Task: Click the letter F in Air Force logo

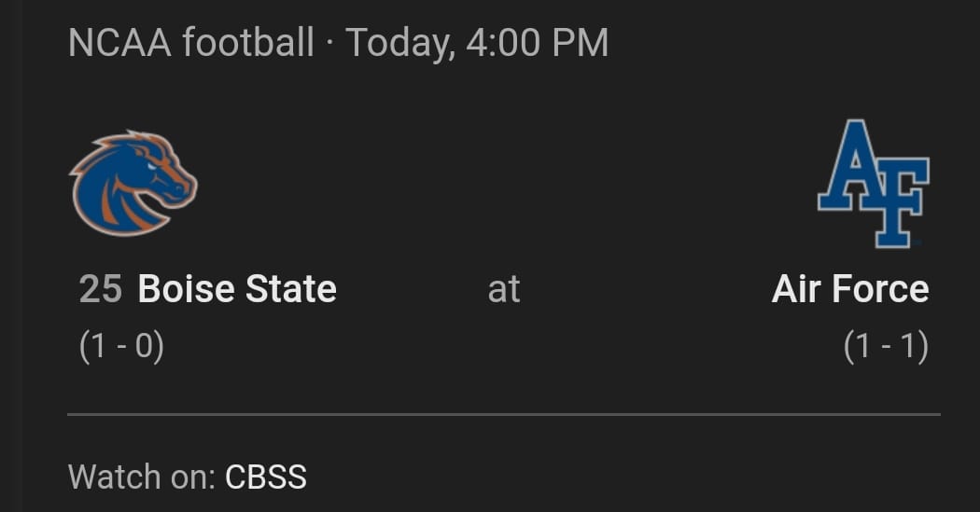Action: click(898, 201)
